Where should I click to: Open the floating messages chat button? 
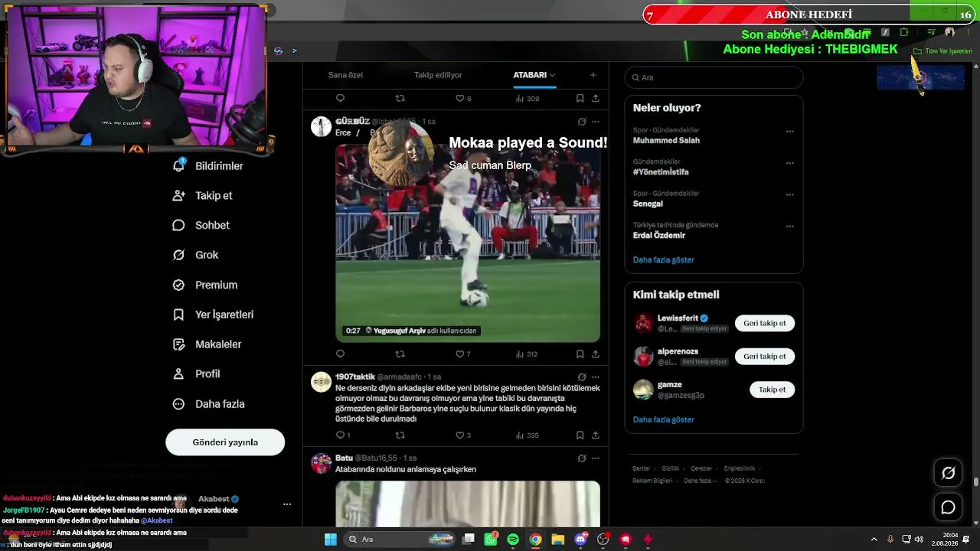pos(948,507)
